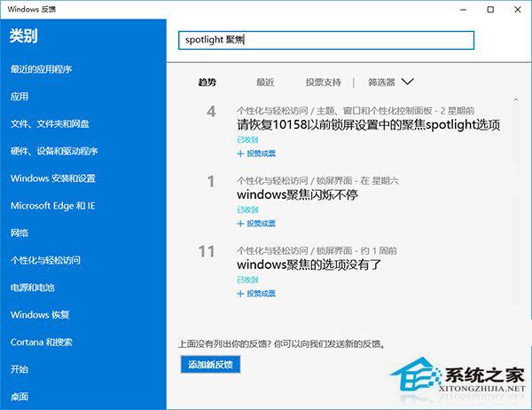532x410 pixels.
Task: Switch to the 最近 tab
Action: (265, 83)
